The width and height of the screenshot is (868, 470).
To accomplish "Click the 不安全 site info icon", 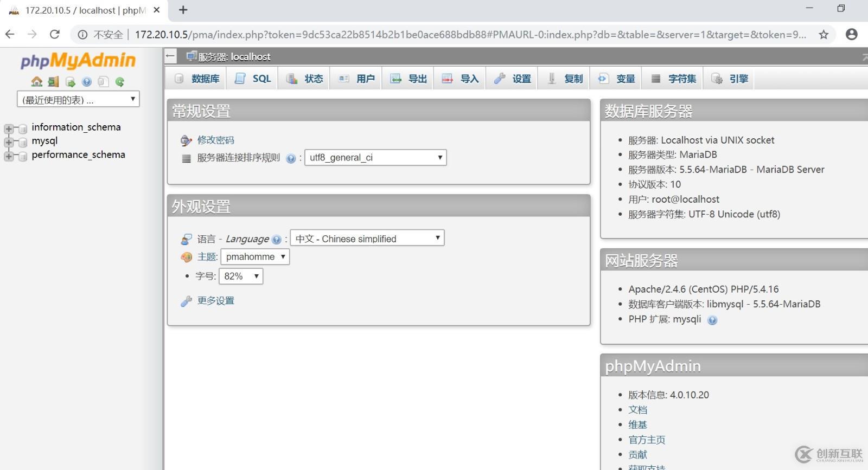I will [82, 35].
